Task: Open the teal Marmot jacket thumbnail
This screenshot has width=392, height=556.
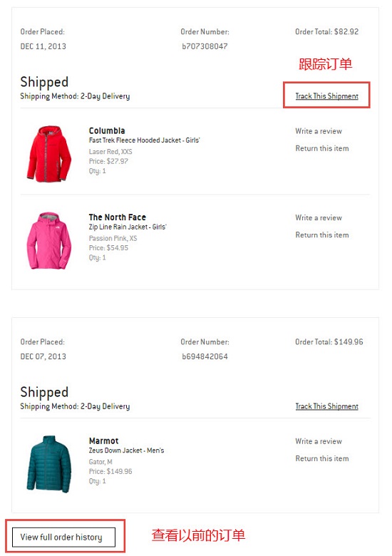Action: (49, 464)
